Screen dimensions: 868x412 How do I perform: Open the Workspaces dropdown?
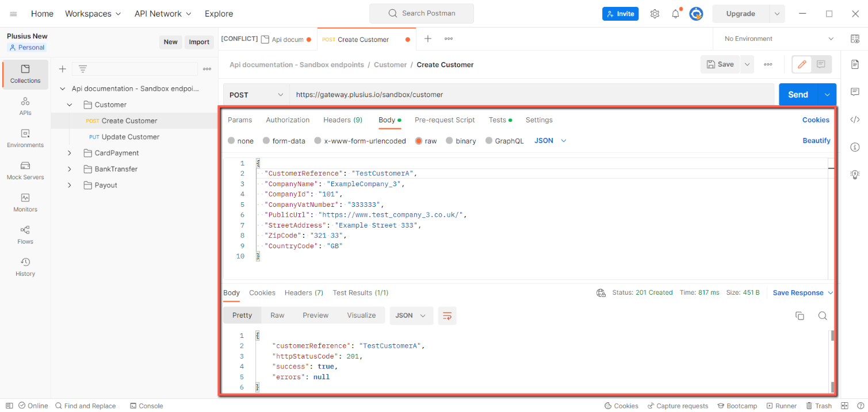[x=93, y=14]
